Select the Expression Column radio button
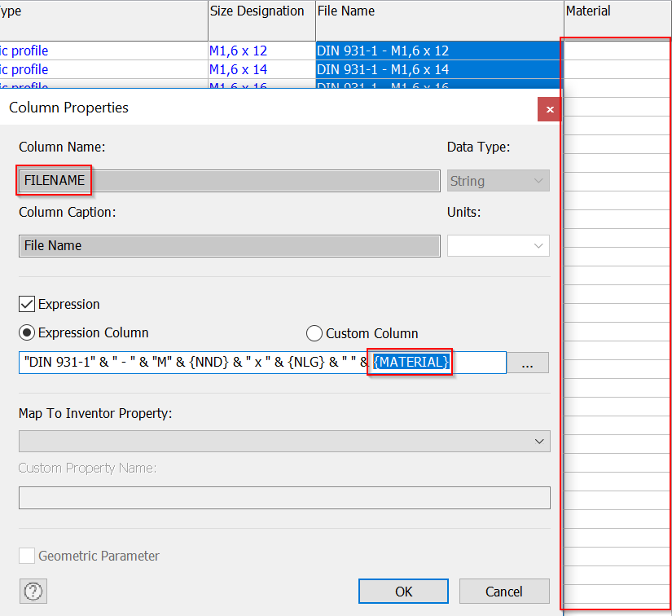Screen dimensions: 672x616 coord(27,332)
